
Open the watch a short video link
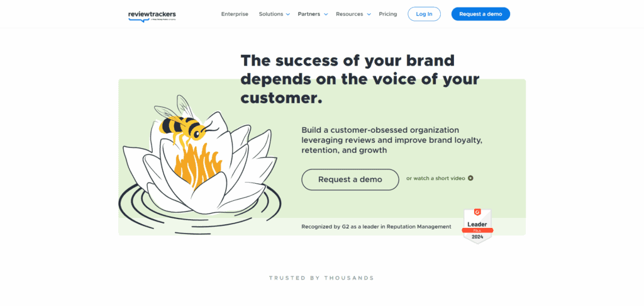436,179
